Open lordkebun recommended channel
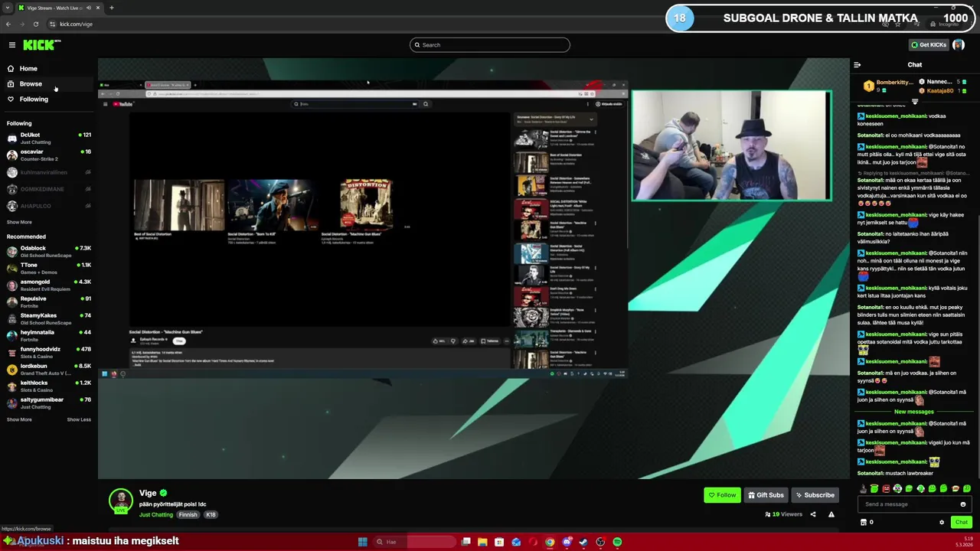 49,370
